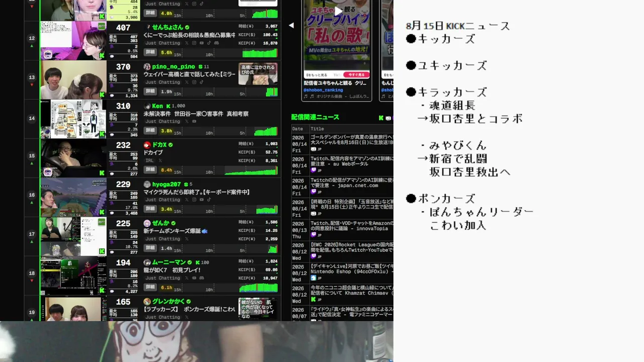Open clip thumbnail 高橋に泣かされるぴの氏

point(258,73)
